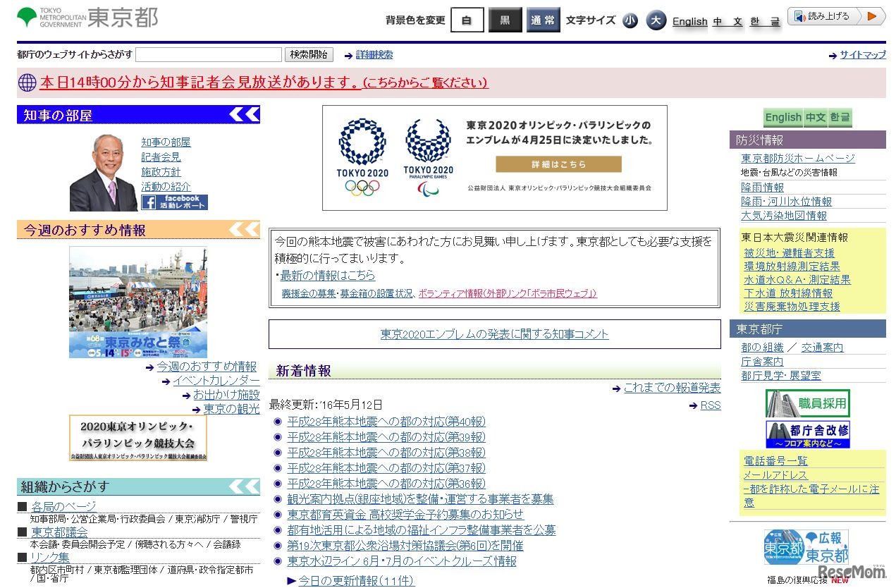Open the 東京2020エンブレム governor comment link
Viewport: 896px width, 588px height.
(494, 334)
